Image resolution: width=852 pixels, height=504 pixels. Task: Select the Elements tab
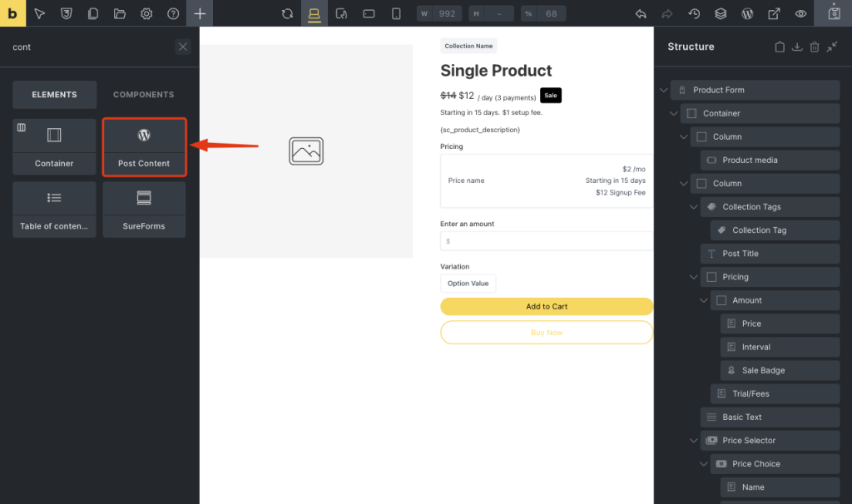coord(54,95)
